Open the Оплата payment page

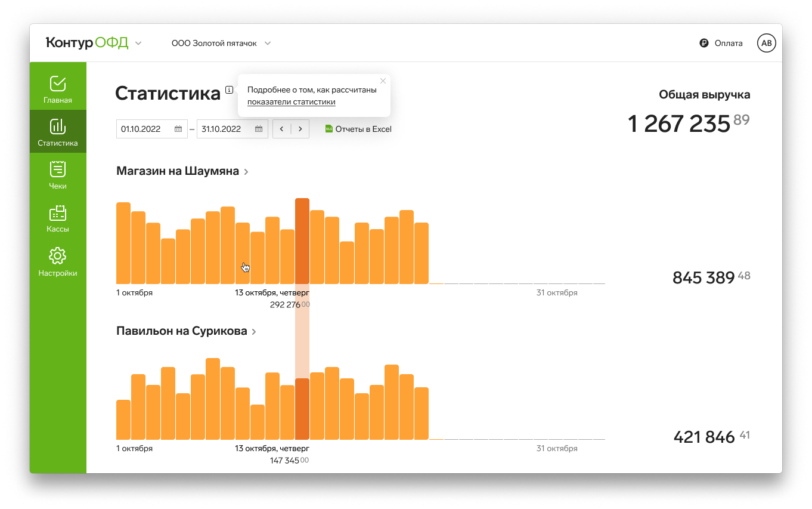pyautogui.click(x=721, y=43)
